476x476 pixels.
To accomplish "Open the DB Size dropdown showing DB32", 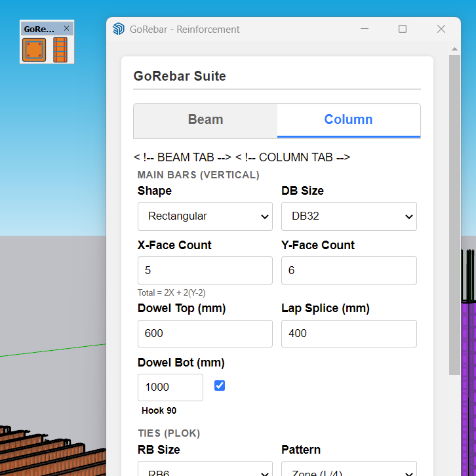I will tap(349, 216).
